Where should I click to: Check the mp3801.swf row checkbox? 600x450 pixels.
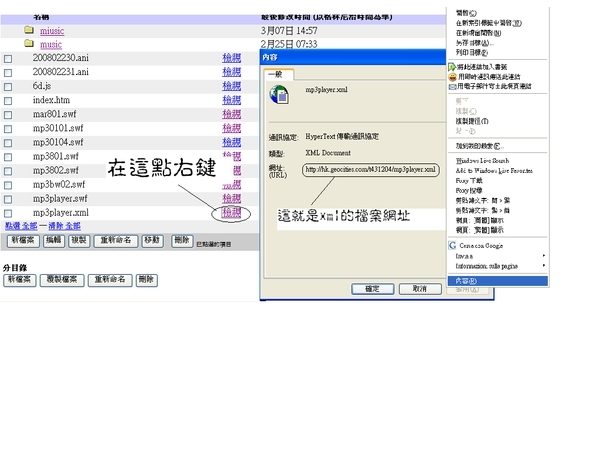(x=8, y=157)
